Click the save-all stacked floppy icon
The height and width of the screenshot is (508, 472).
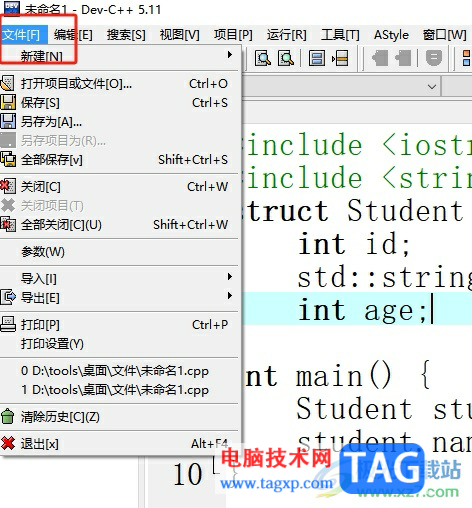click(x=8, y=159)
